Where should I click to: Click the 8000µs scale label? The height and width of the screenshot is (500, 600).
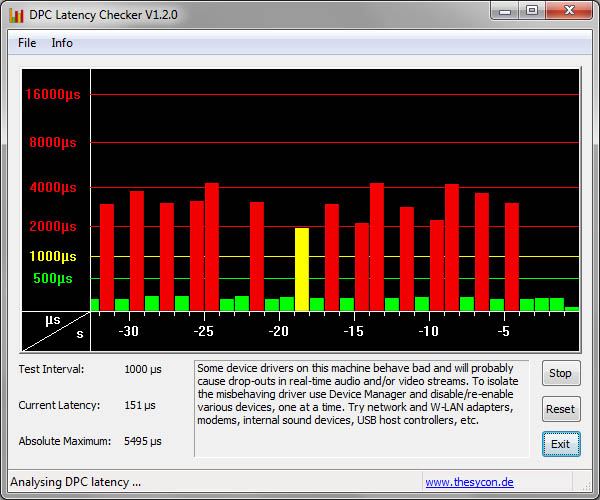53,142
